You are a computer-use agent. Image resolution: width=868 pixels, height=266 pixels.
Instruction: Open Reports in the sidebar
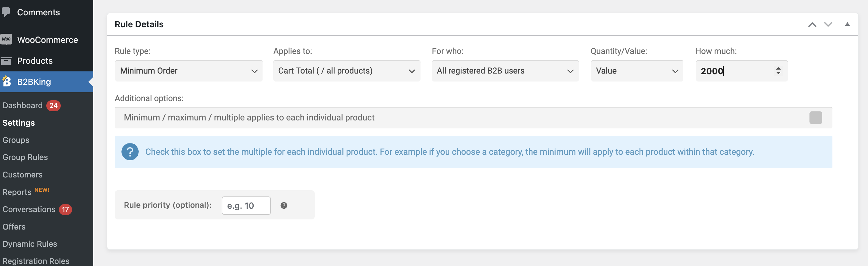17,192
